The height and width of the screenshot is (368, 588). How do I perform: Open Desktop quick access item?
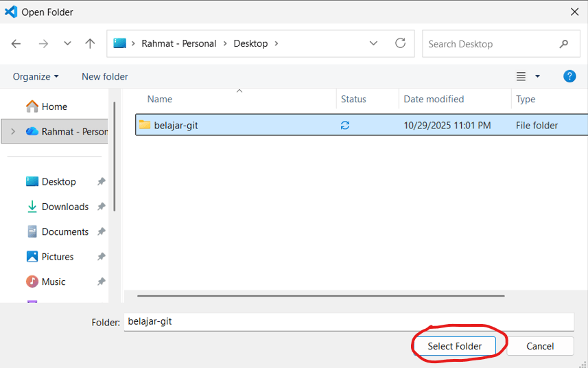click(x=58, y=181)
